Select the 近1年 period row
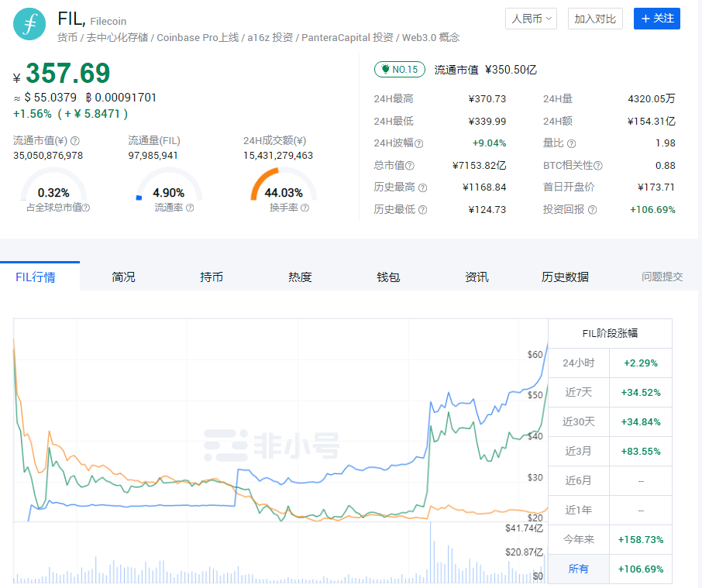Screen dimensions: 702x588 point(611,510)
